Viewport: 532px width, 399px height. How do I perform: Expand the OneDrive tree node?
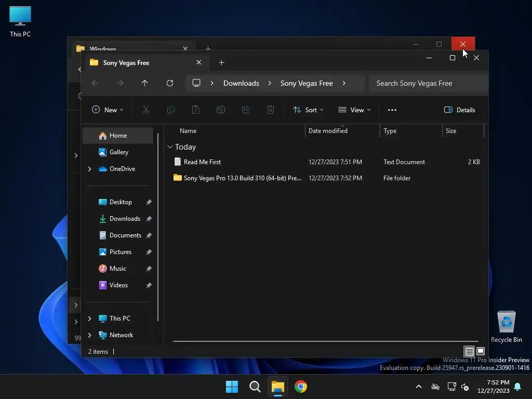tap(89, 169)
